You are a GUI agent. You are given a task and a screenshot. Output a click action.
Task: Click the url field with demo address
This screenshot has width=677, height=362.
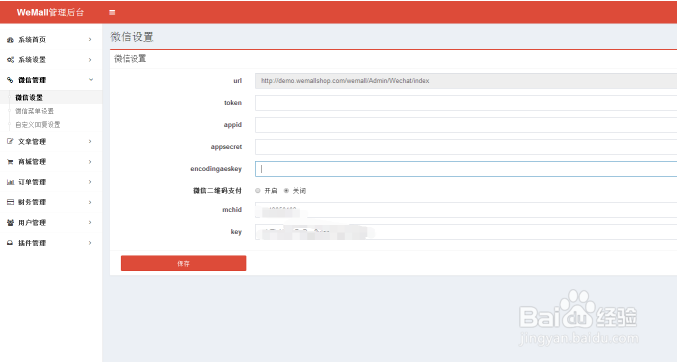466,81
